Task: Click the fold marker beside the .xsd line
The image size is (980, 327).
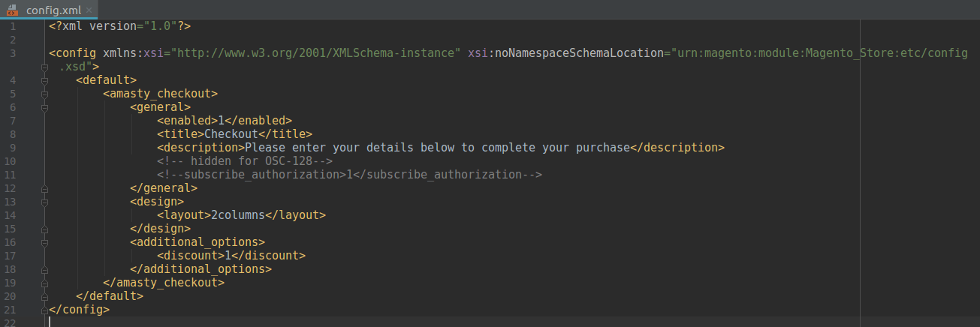Action: click(44, 67)
